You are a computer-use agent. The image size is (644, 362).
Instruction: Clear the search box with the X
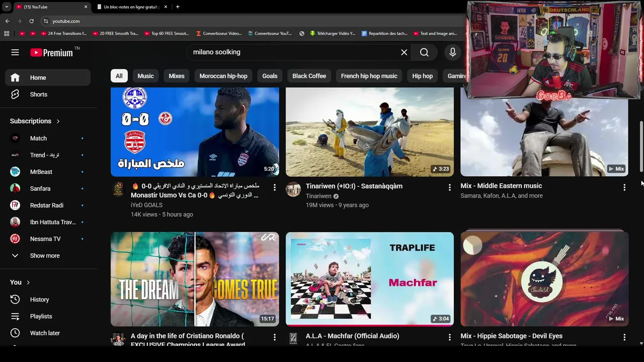tap(404, 52)
